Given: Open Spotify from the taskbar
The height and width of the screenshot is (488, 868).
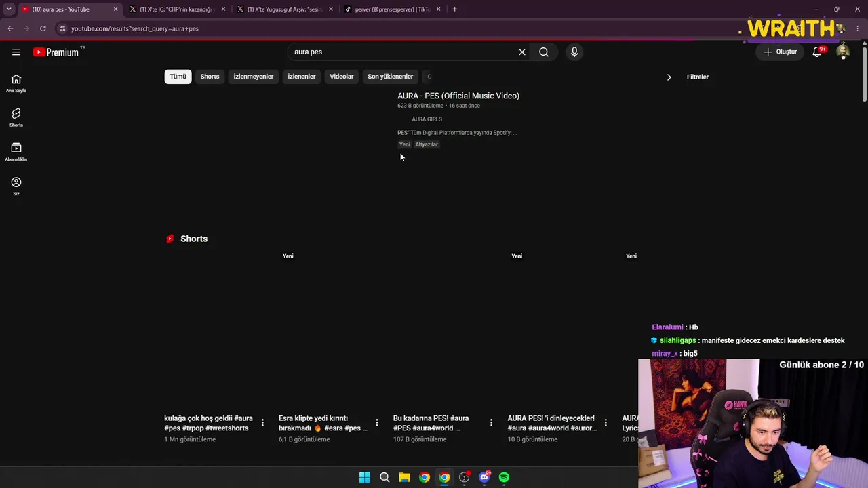Looking at the screenshot, I should pos(504,477).
